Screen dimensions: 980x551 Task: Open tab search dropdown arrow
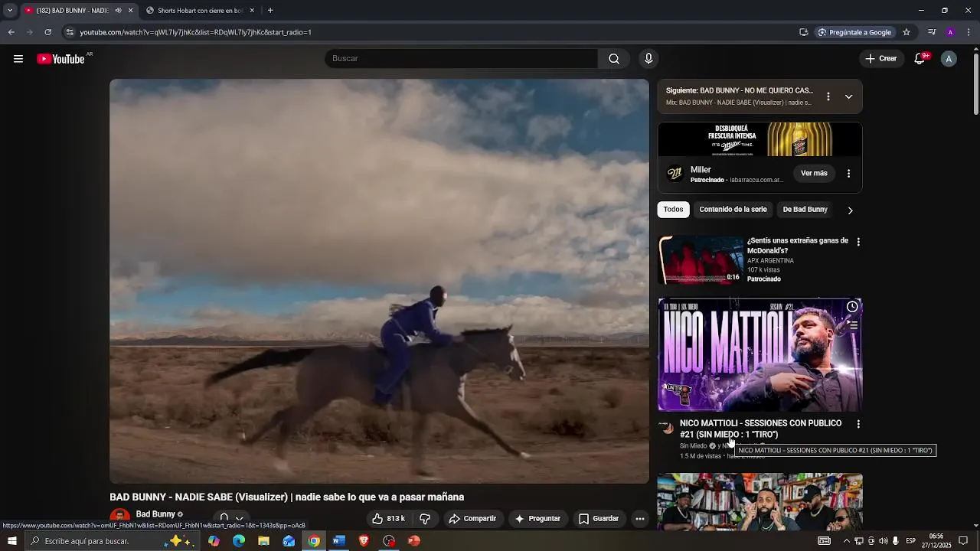click(10, 11)
